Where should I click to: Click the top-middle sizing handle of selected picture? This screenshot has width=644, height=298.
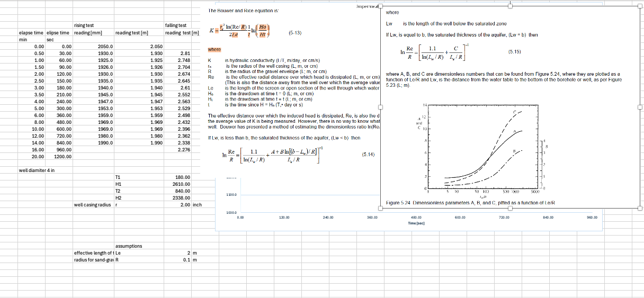tap(510, 7)
